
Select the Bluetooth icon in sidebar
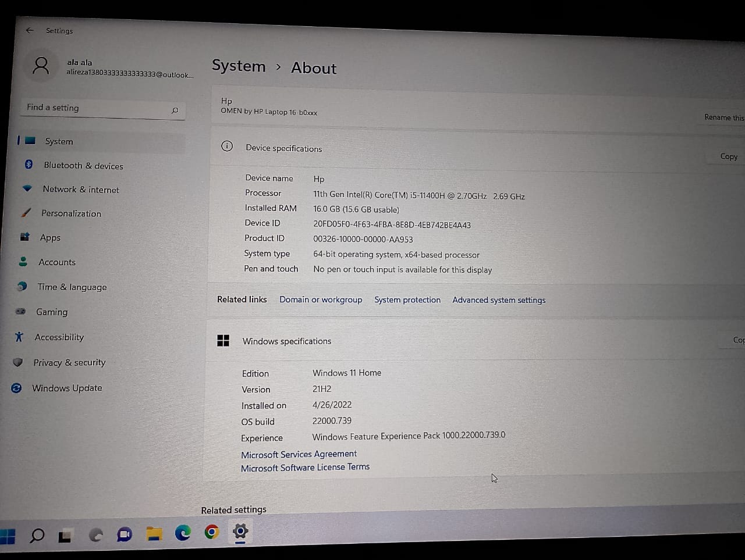tap(29, 165)
